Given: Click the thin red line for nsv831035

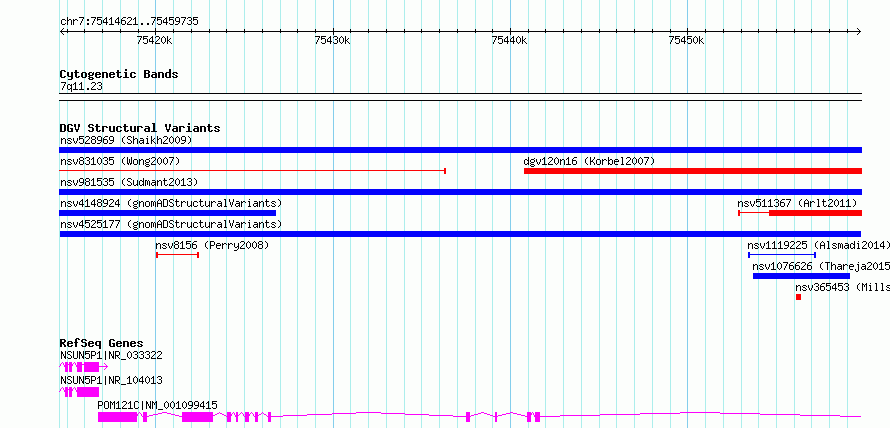Looking at the screenshot, I should click(253, 171).
